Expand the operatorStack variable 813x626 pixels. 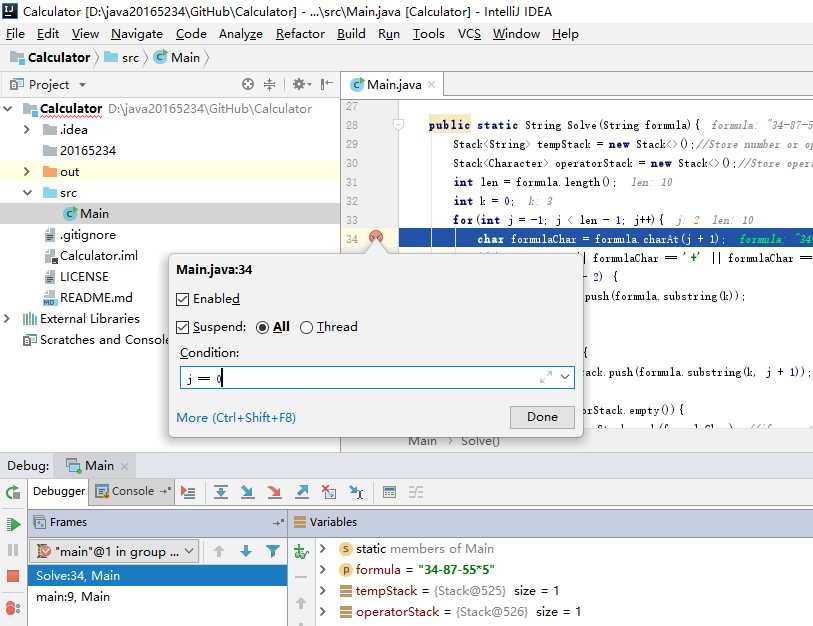(x=323, y=612)
